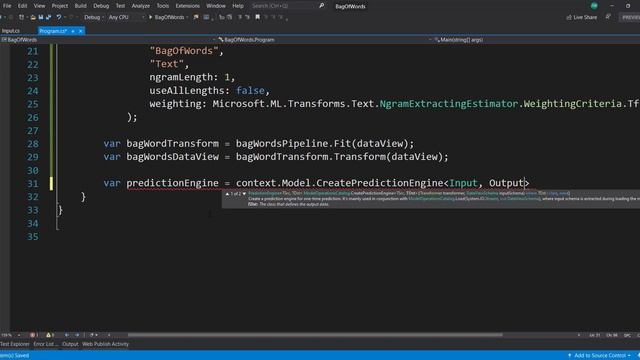Click the search magnifier icon
The image size is (640, 360).
point(321,6)
